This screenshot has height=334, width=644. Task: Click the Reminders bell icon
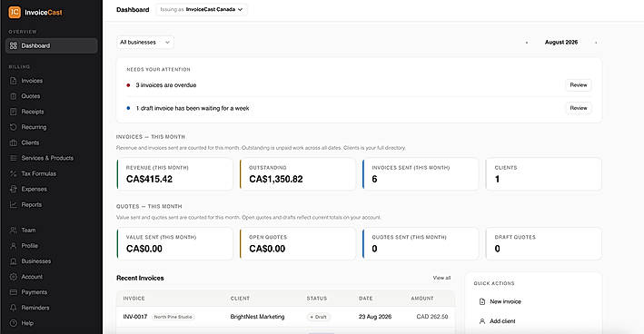click(13, 308)
